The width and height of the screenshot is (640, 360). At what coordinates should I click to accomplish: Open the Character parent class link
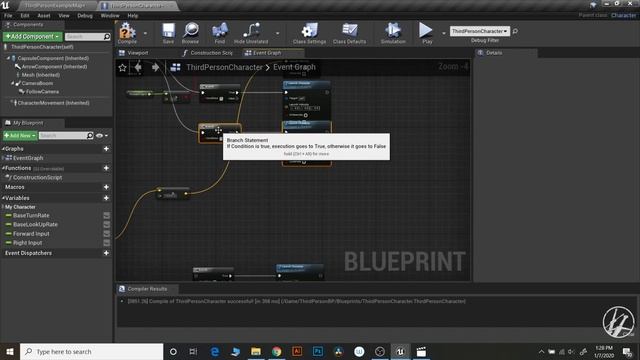(623, 15)
